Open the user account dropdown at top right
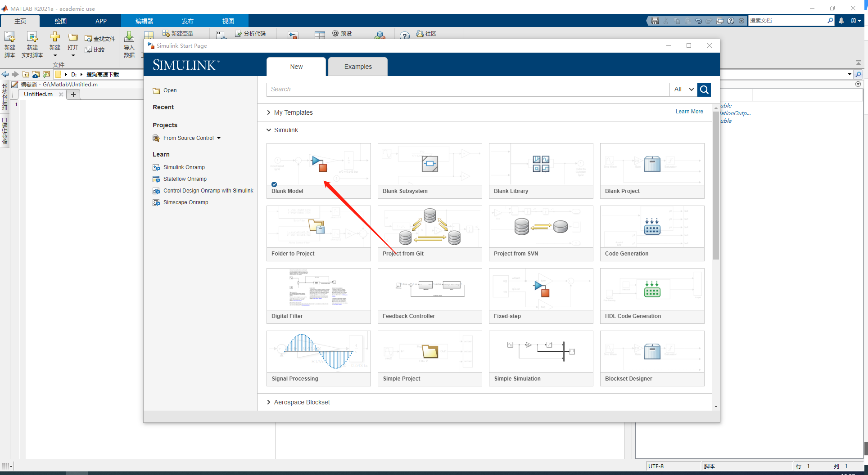 (x=856, y=21)
